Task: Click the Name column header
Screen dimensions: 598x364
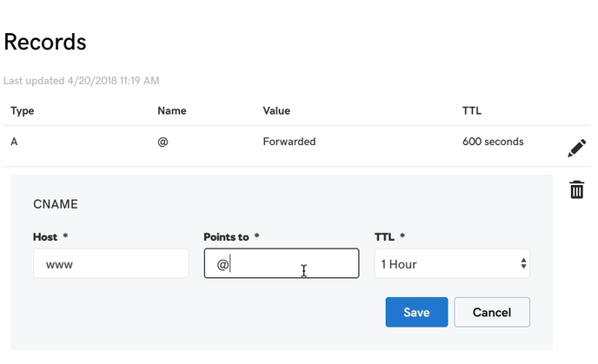Action: (172, 111)
